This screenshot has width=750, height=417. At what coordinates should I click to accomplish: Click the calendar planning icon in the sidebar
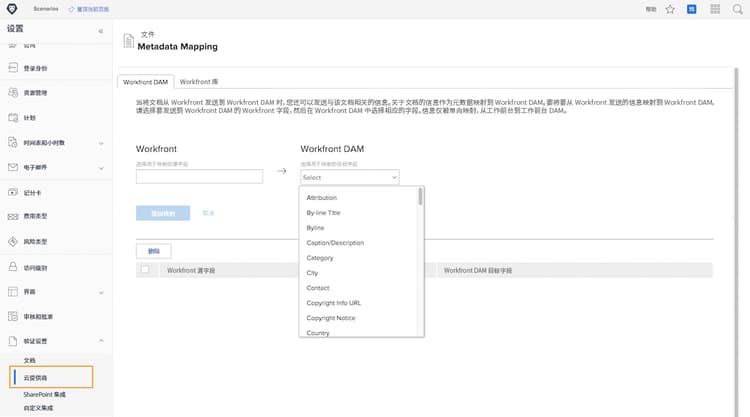tap(13, 117)
